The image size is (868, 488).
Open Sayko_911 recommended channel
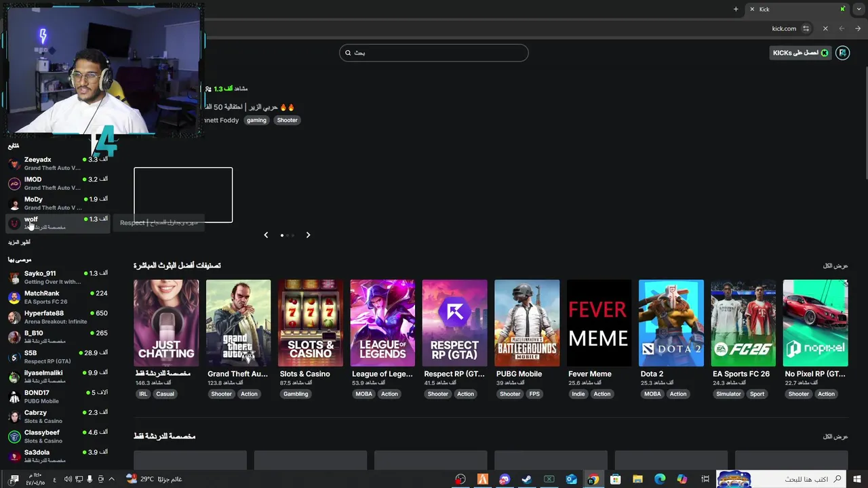[x=58, y=277]
